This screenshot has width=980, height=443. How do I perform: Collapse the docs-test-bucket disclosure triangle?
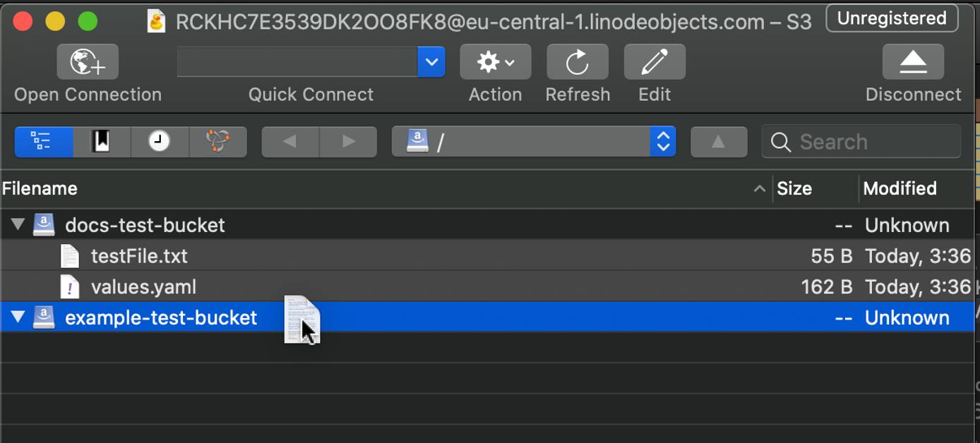pyautogui.click(x=18, y=224)
